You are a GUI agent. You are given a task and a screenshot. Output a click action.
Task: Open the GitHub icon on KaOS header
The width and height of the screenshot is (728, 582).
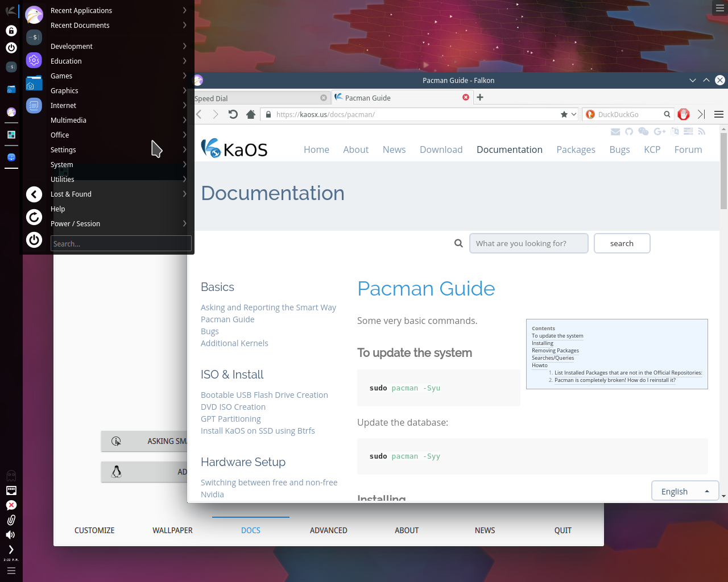(629, 131)
